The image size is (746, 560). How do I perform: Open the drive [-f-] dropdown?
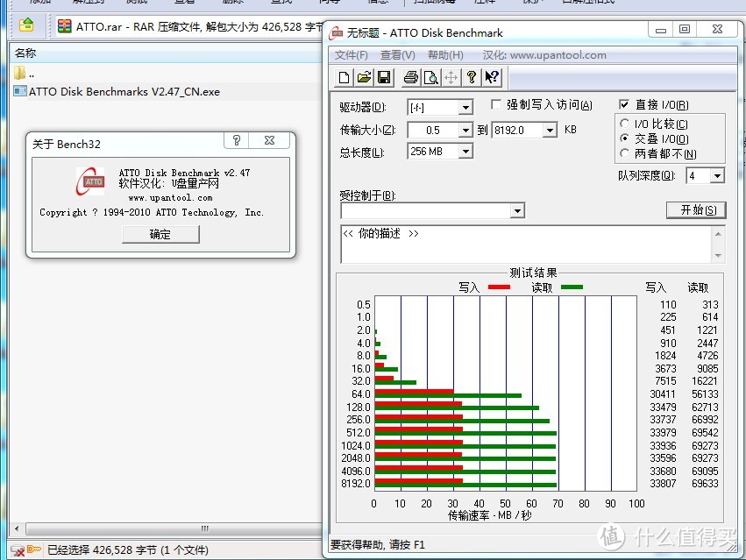point(465,108)
